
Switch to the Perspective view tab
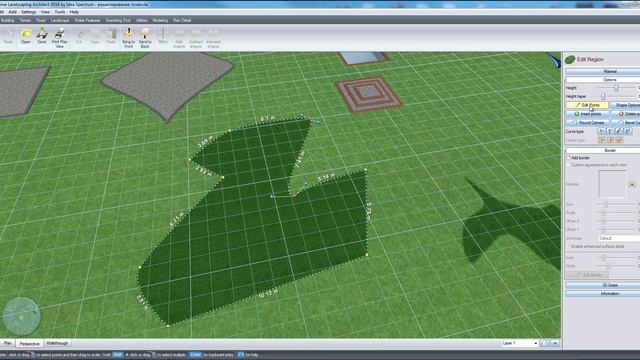click(x=29, y=344)
